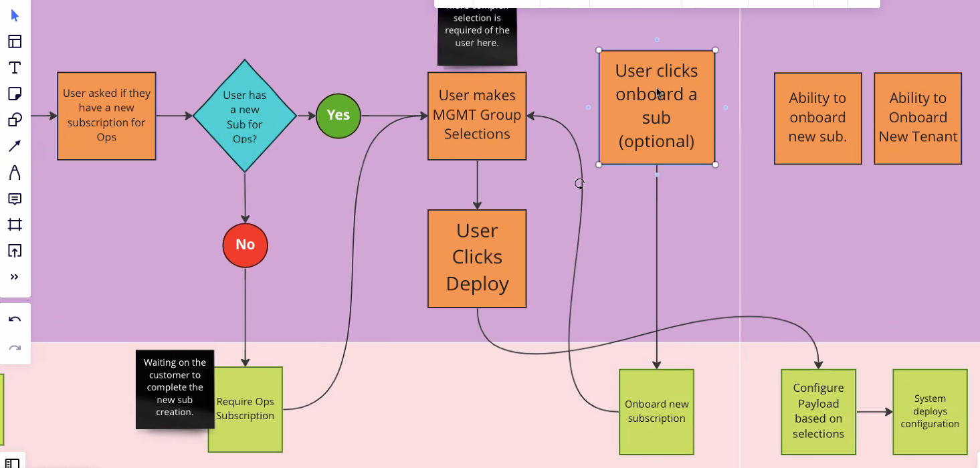
Task: Undo the last action
Action: [15, 320]
